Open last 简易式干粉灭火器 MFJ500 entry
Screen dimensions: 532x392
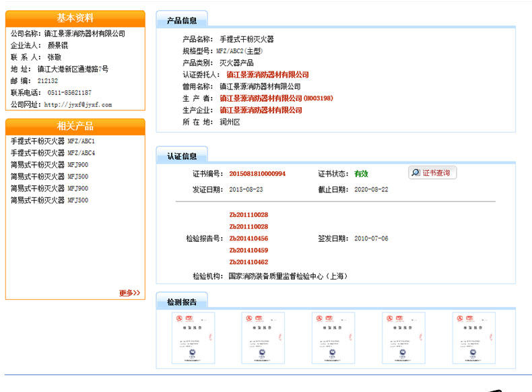pyautogui.click(x=49, y=200)
